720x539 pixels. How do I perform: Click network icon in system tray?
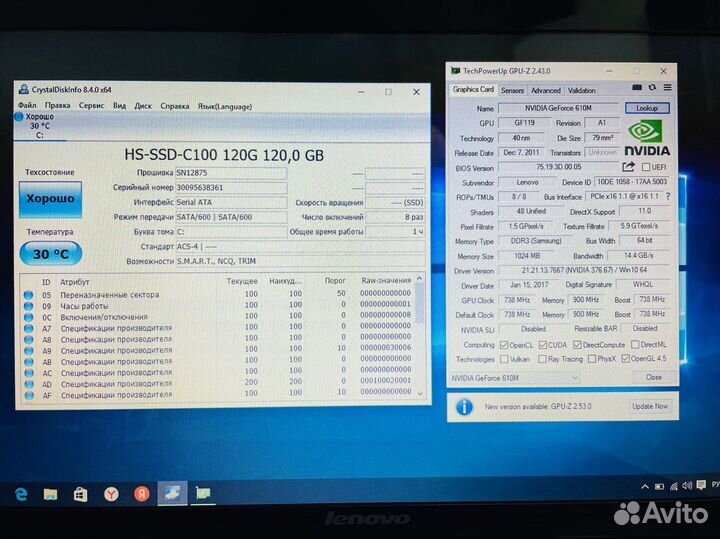pos(674,487)
